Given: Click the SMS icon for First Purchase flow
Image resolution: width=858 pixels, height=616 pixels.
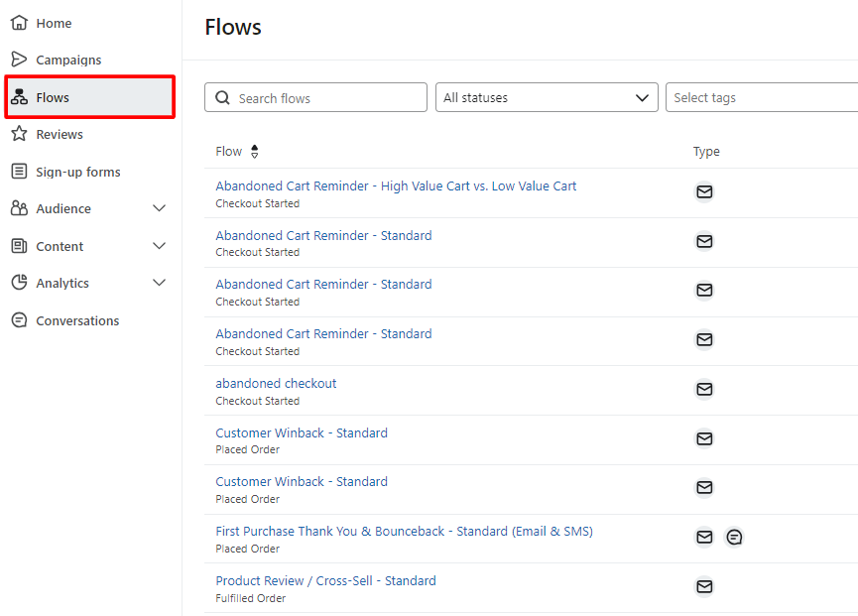Looking at the screenshot, I should click(x=734, y=538).
